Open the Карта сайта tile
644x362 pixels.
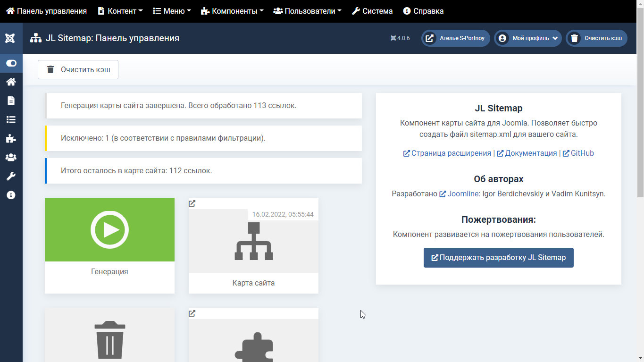pos(253,245)
